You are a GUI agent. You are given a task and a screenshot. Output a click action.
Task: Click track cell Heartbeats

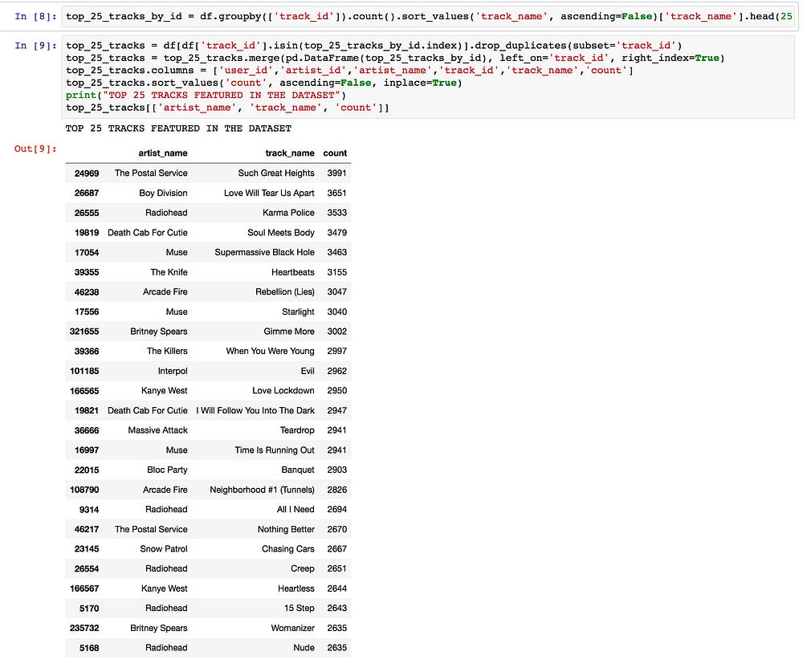293,272
